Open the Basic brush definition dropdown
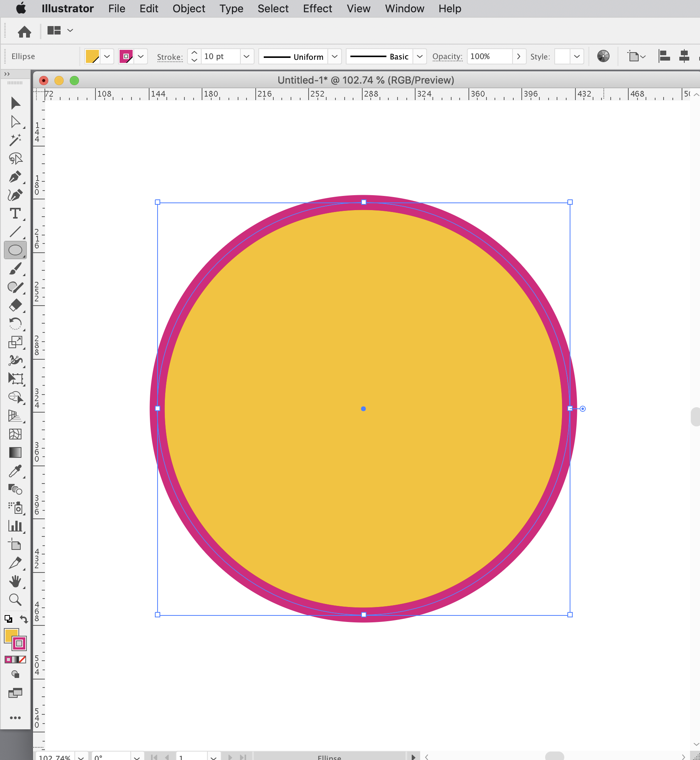Viewport: 700px width, 760px height. pos(419,56)
